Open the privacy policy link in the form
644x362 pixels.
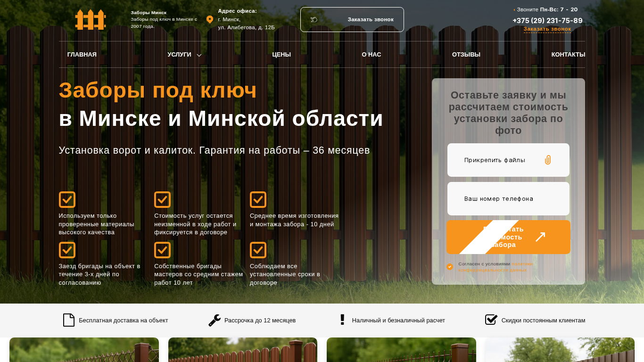coord(495,267)
